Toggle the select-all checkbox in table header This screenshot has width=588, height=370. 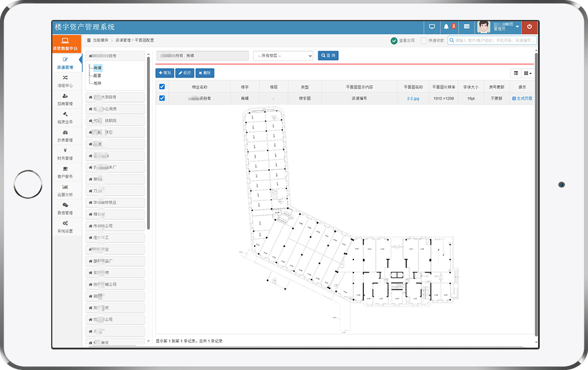[162, 86]
